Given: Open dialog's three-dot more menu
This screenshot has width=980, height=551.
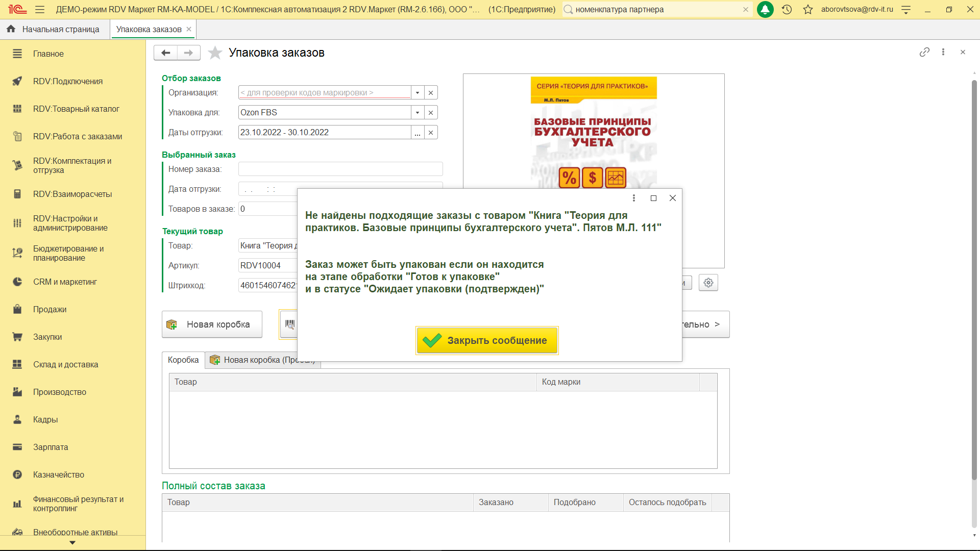Looking at the screenshot, I should coord(634,198).
